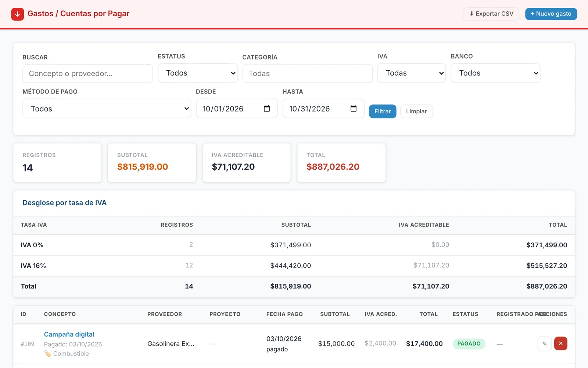The height and width of the screenshot is (368, 588).
Task: Click the IVA 0% row label
Action: click(32, 245)
